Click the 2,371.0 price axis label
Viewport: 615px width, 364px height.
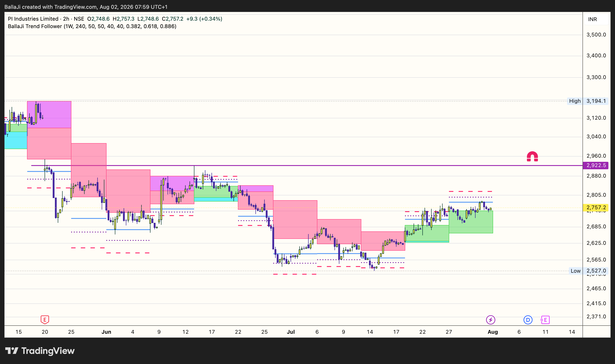(x=596, y=317)
